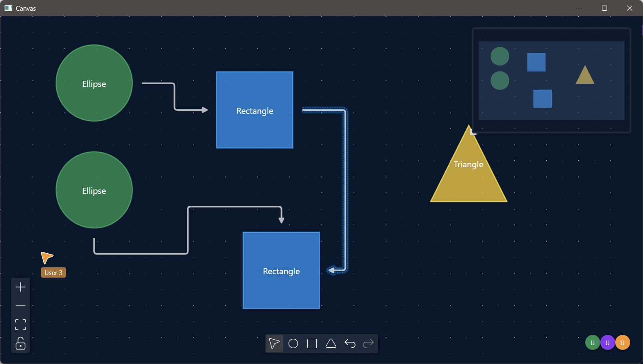Minimize the Canvas window

pos(580,8)
